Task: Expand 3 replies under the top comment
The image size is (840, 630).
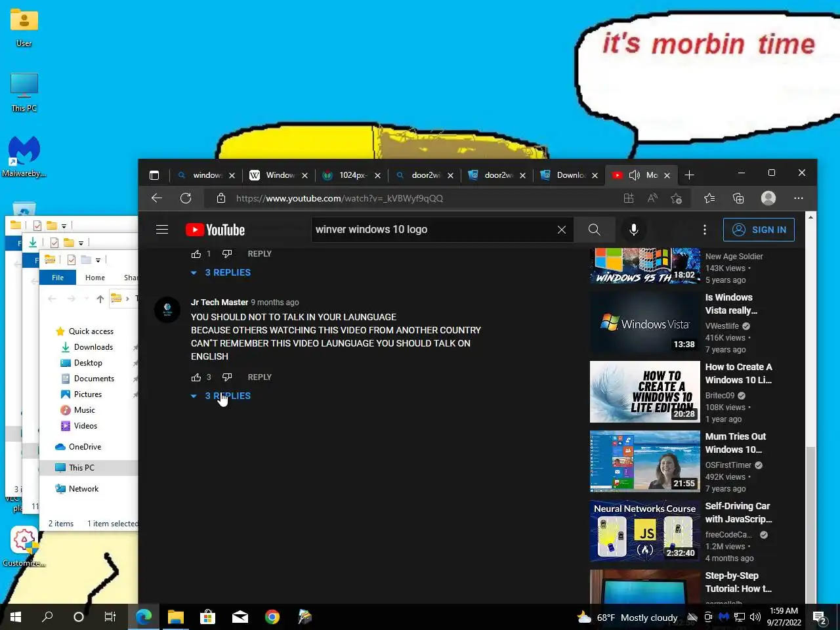Action: [221, 272]
